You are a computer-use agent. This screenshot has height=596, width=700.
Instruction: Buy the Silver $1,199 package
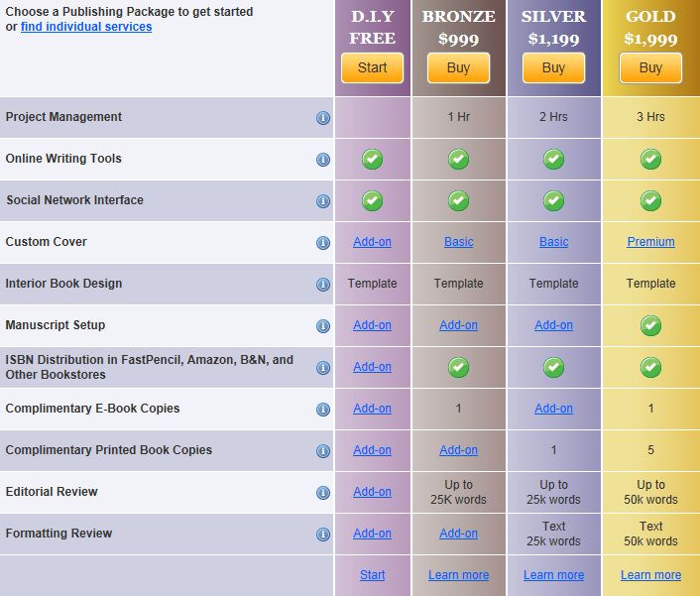click(x=553, y=67)
